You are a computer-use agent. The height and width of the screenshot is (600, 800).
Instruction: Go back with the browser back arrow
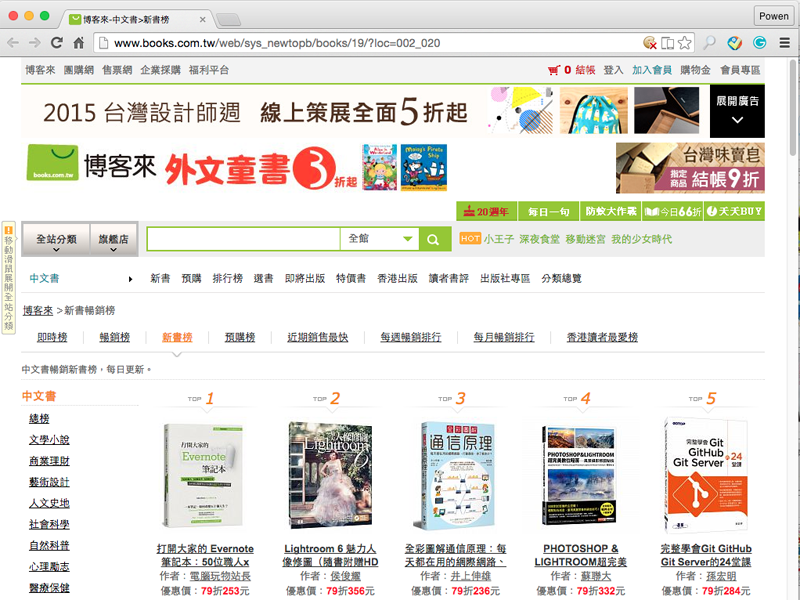click(13, 43)
